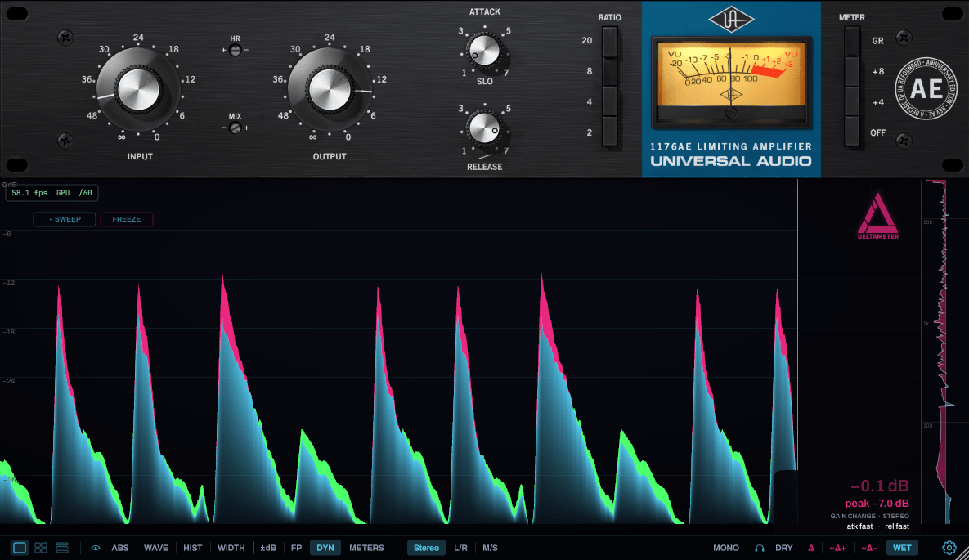The width and height of the screenshot is (969, 560).
Task: Click the VU meter display
Action: coord(731,81)
